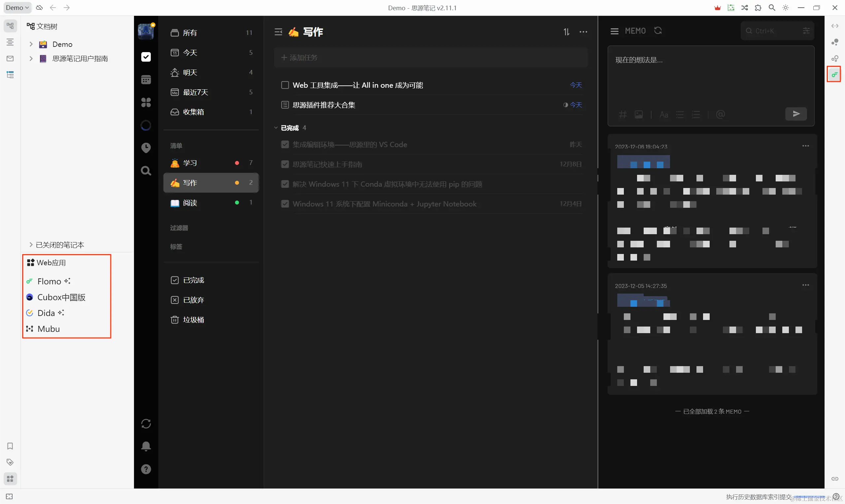Open the 今天 smart list
845x504 pixels.
point(190,53)
